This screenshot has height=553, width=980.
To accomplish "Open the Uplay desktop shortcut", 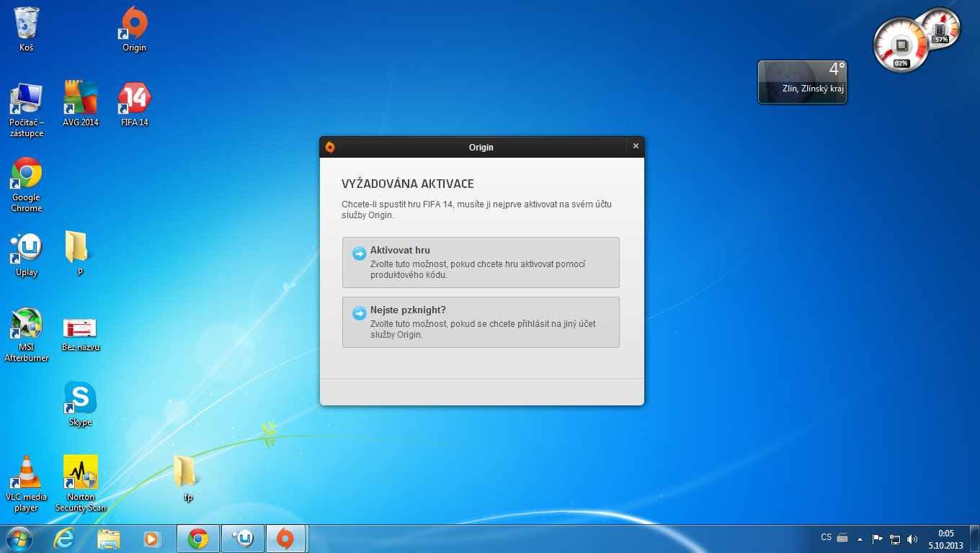I will 27,252.
